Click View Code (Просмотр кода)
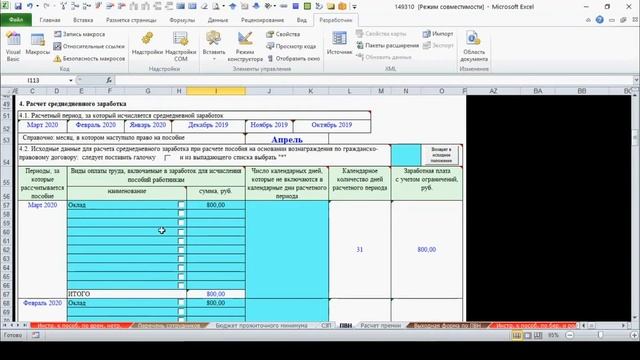This screenshot has height=360, width=640. pyautogui.click(x=291, y=47)
